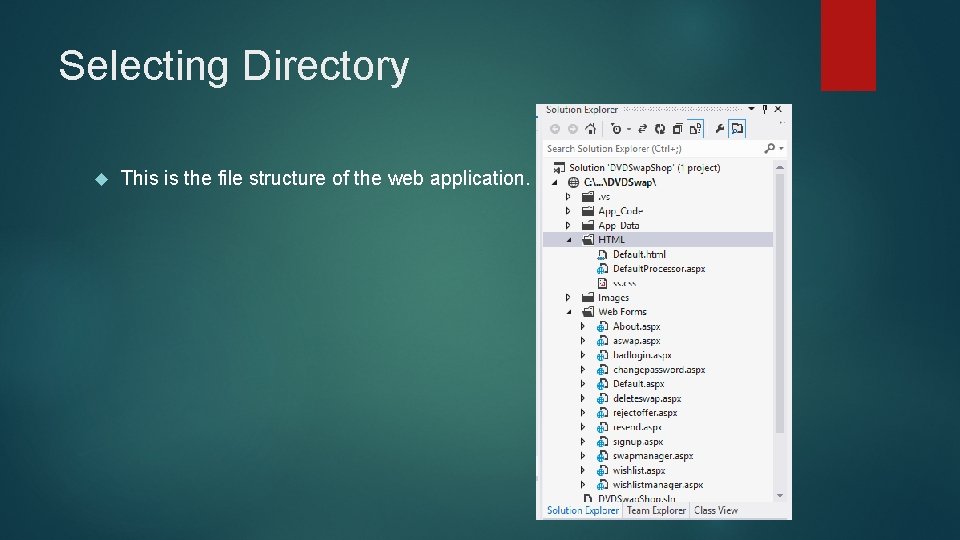
Task: Select the wishlistmanager.aspx file
Action: point(658,485)
